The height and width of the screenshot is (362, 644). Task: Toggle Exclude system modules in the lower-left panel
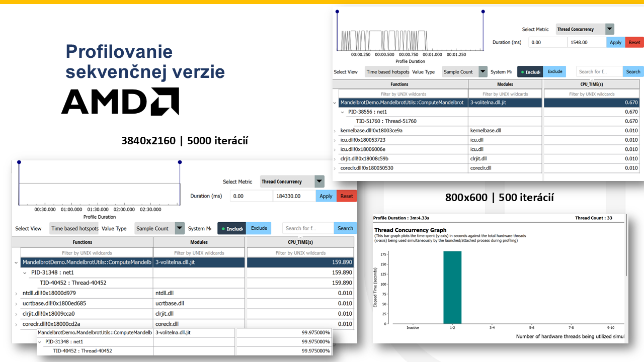point(259,228)
